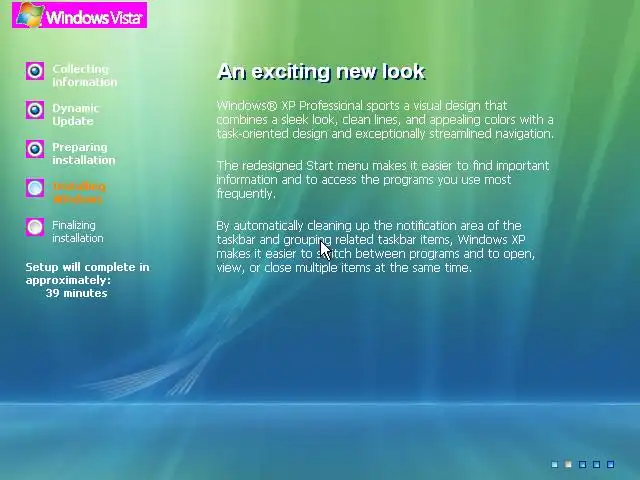Screen dimensions: 640x480
Task: Click the Preparing installation step bullet icon
Action: tap(35, 149)
